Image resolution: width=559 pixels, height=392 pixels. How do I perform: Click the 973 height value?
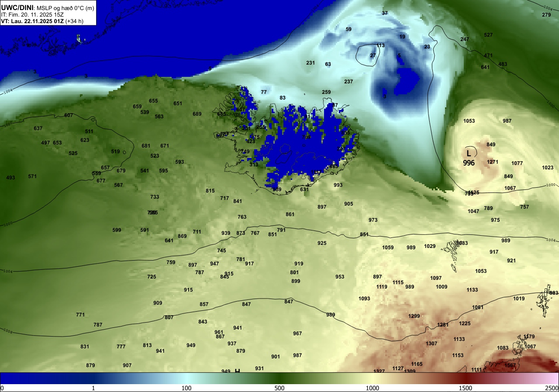(x=373, y=220)
